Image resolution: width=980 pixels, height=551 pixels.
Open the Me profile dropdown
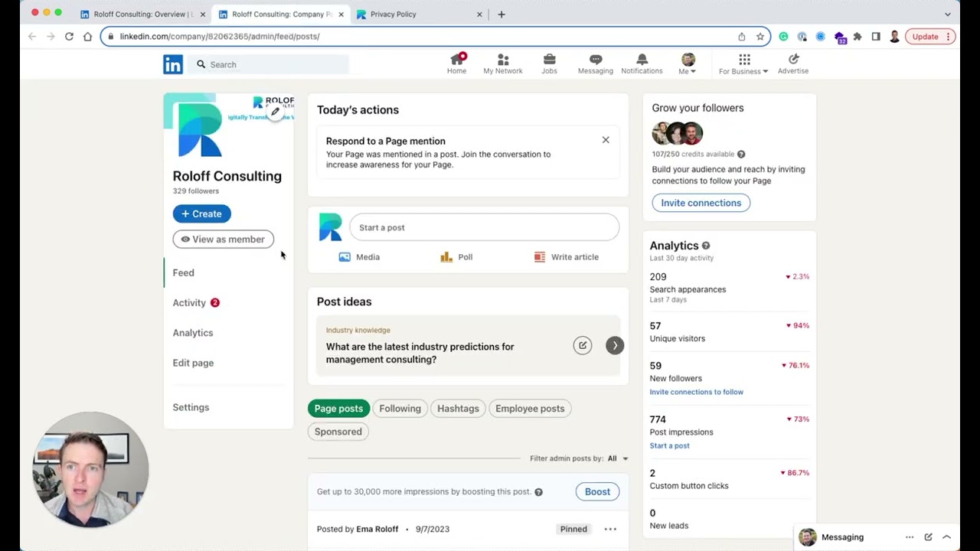[x=688, y=64]
